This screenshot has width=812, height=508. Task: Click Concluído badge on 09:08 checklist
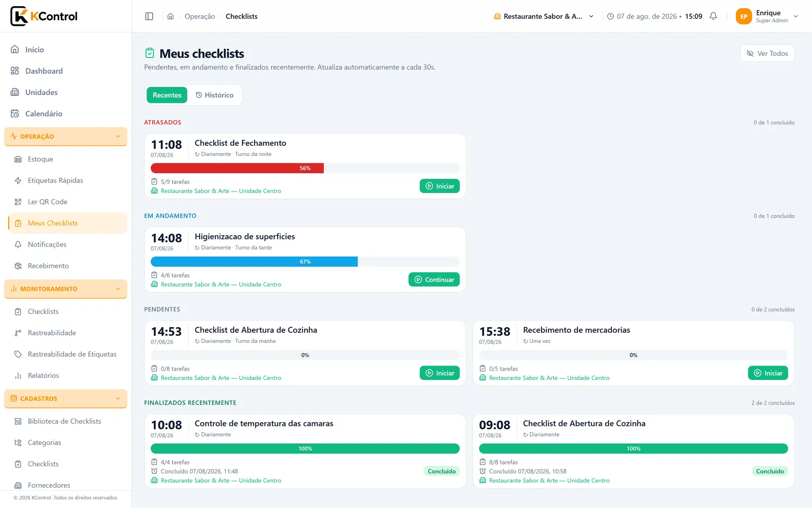coord(770,471)
